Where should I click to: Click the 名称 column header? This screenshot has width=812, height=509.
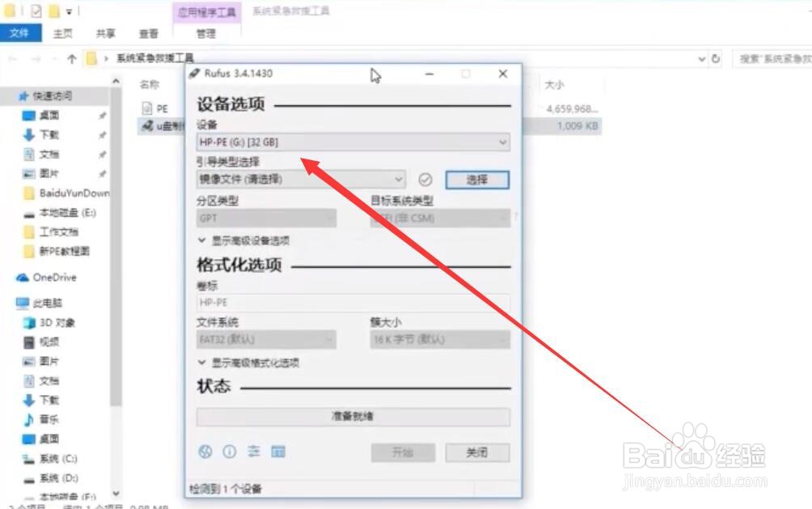pos(150,84)
